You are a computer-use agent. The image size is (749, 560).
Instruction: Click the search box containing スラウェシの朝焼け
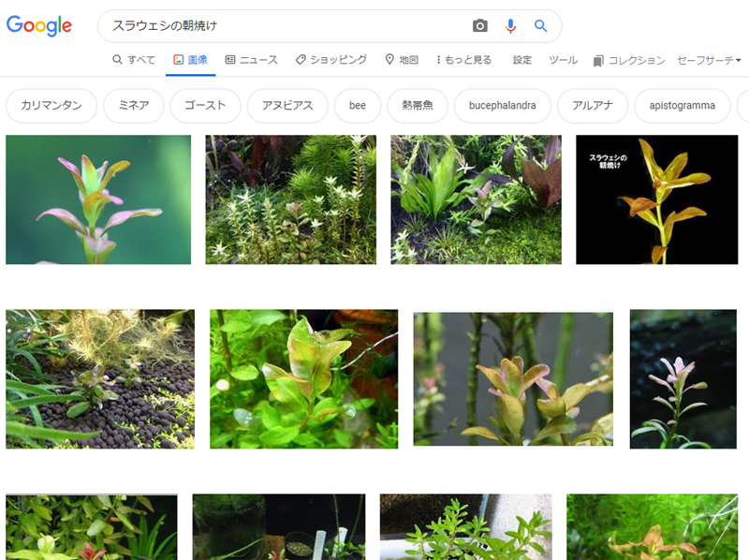(x=330, y=26)
